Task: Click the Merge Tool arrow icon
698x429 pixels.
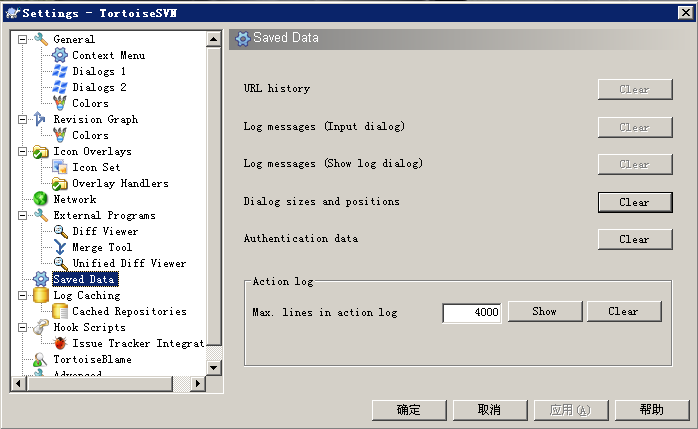Action: click(60, 247)
